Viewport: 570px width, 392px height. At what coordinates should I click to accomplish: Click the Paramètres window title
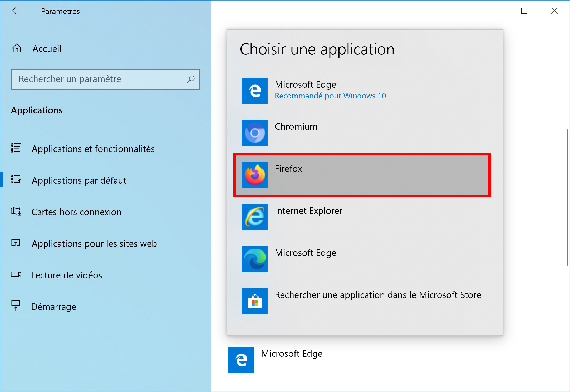pos(60,11)
